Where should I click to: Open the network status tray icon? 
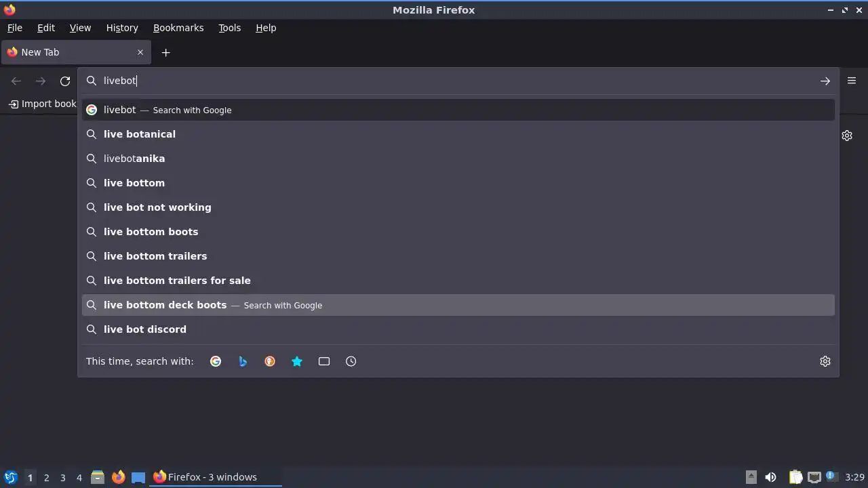click(814, 477)
